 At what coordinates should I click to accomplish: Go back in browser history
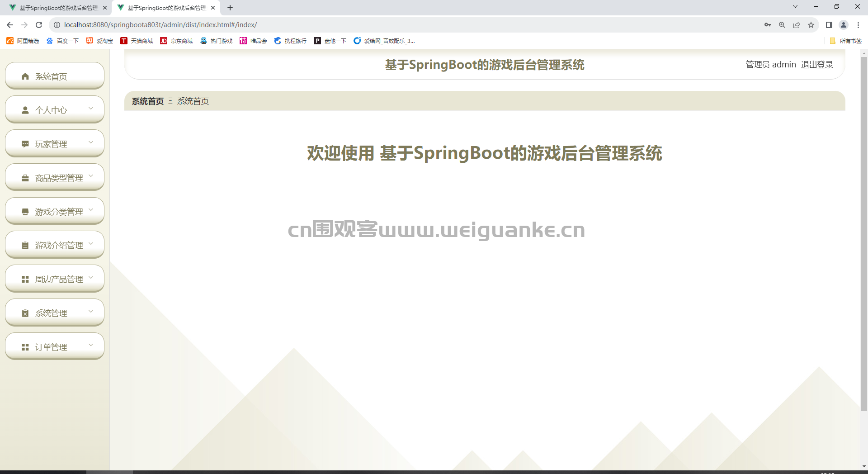click(10, 25)
